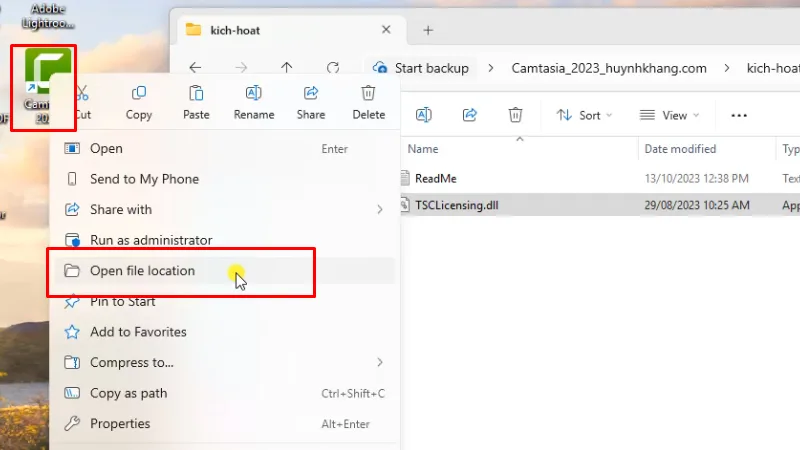Viewport: 800px width, 450px height.
Task: Select the TSCLicensing.dll file
Action: coord(456,205)
